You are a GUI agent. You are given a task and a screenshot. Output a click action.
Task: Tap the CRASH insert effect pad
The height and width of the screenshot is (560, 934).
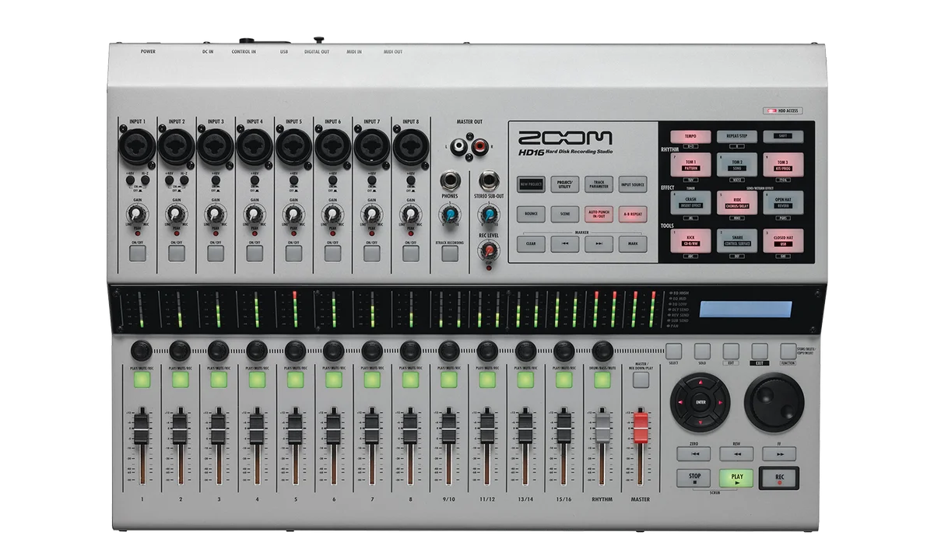coord(690,204)
